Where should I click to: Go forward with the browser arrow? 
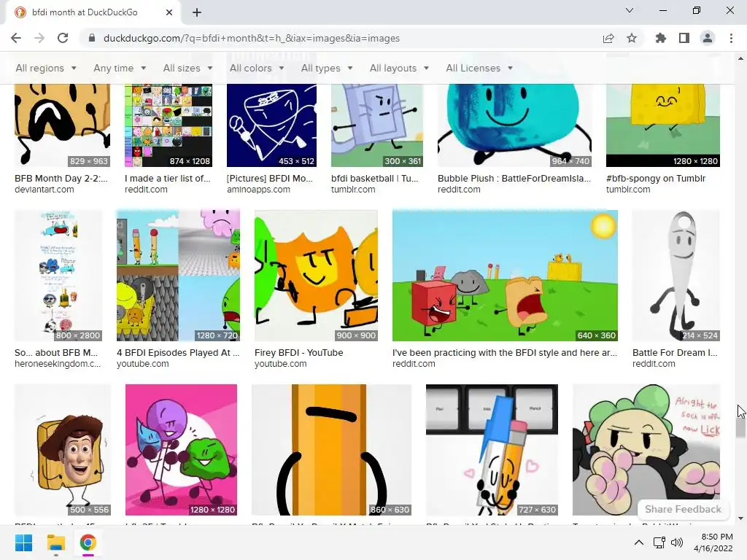(x=39, y=38)
